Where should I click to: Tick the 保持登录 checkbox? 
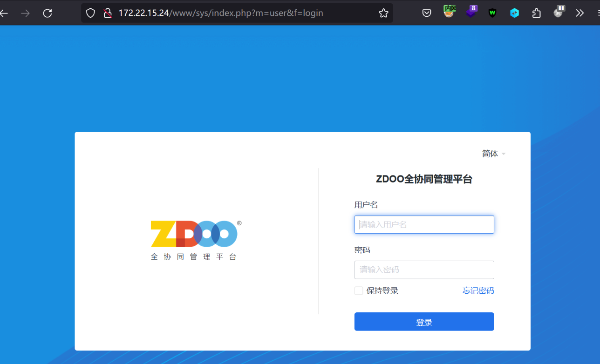(359, 291)
